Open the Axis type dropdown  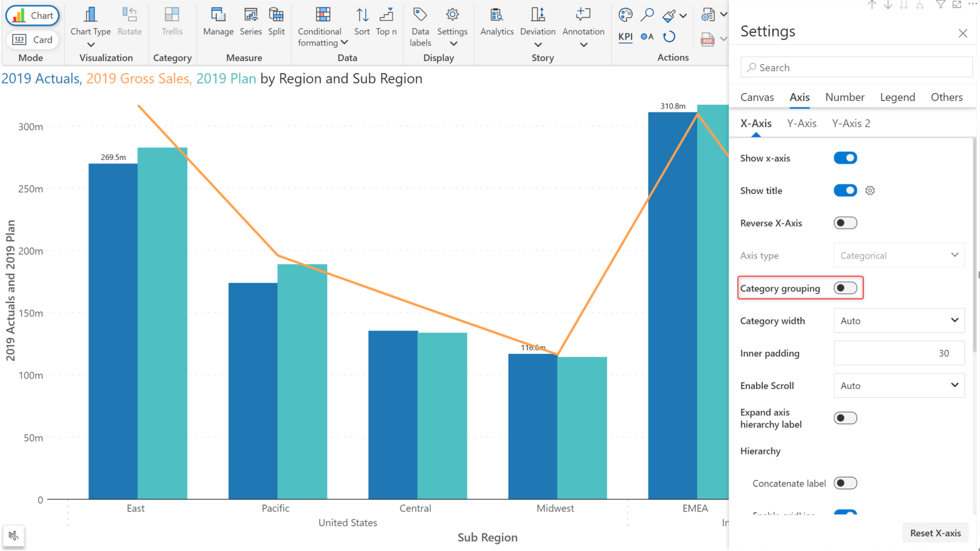(898, 255)
